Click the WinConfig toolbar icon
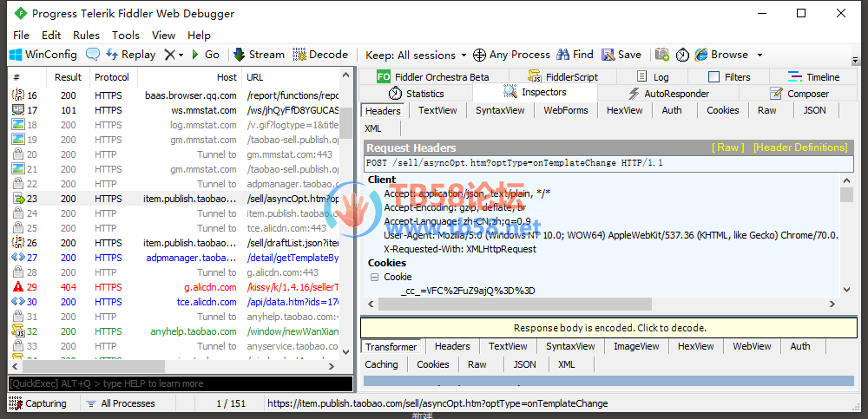 (x=16, y=55)
